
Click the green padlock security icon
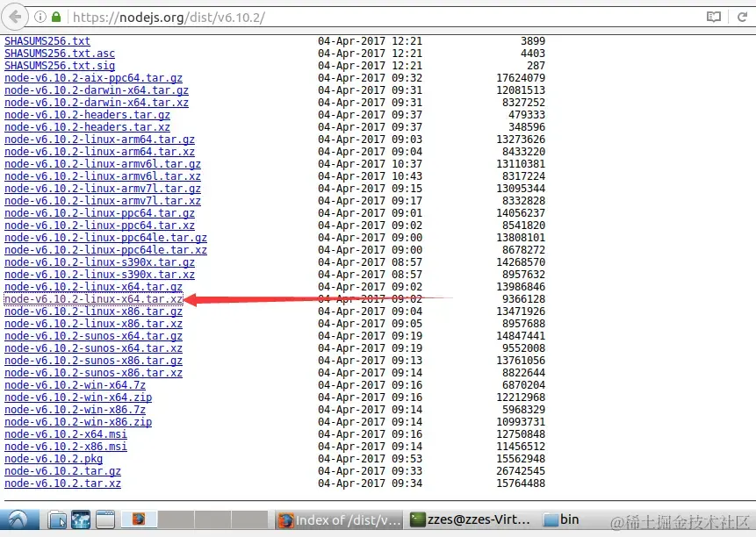click(x=56, y=18)
